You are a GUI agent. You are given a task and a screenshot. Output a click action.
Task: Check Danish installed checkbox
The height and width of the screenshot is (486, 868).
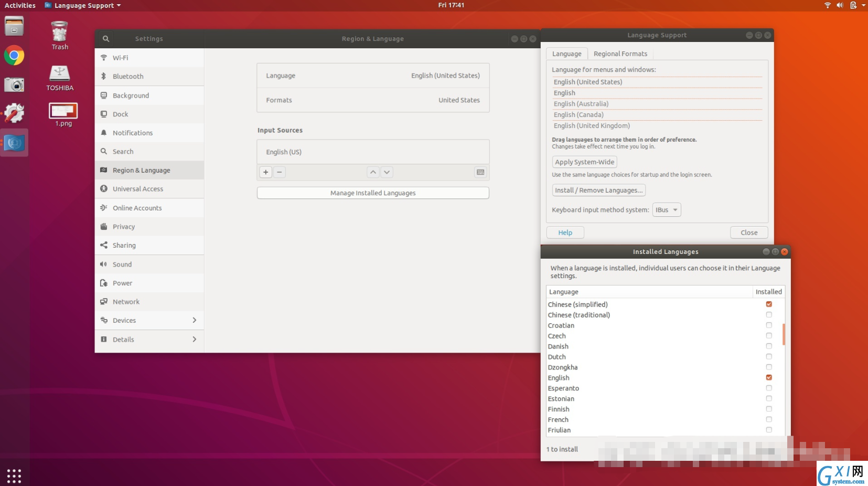769,346
